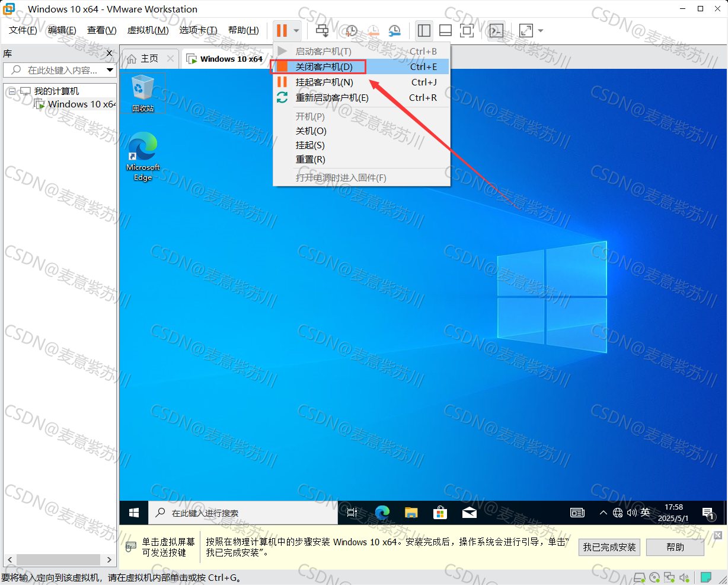728x585 pixels.
Task: Click library panel scrollbar left arrow
Action: pos(9,559)
